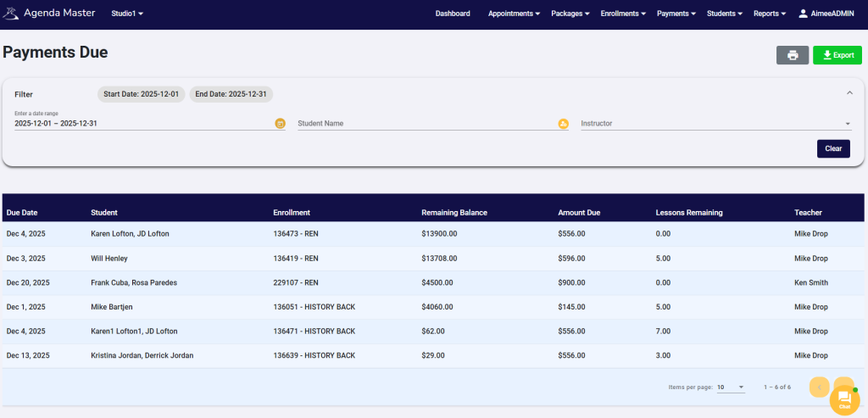Click the printer icon button
The height and width of the screenshot is (418, 868).
click(792, 55)
